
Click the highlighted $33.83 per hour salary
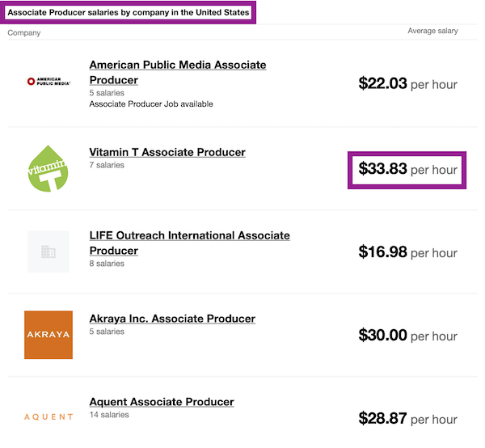pyautogui.click(x=407, y=170)
